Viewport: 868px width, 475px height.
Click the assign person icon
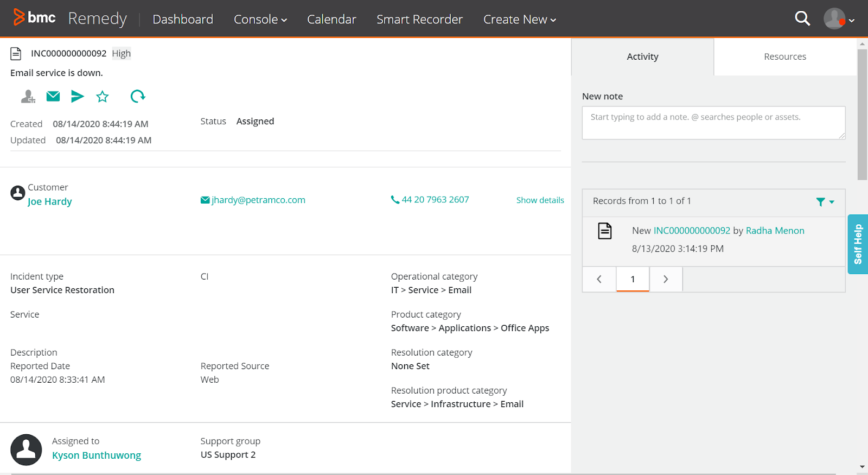tap(28, 97)
